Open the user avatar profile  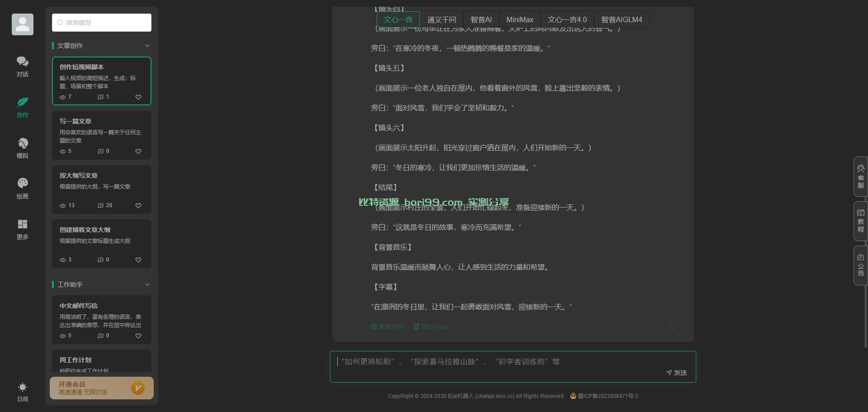tap(23, 24)
